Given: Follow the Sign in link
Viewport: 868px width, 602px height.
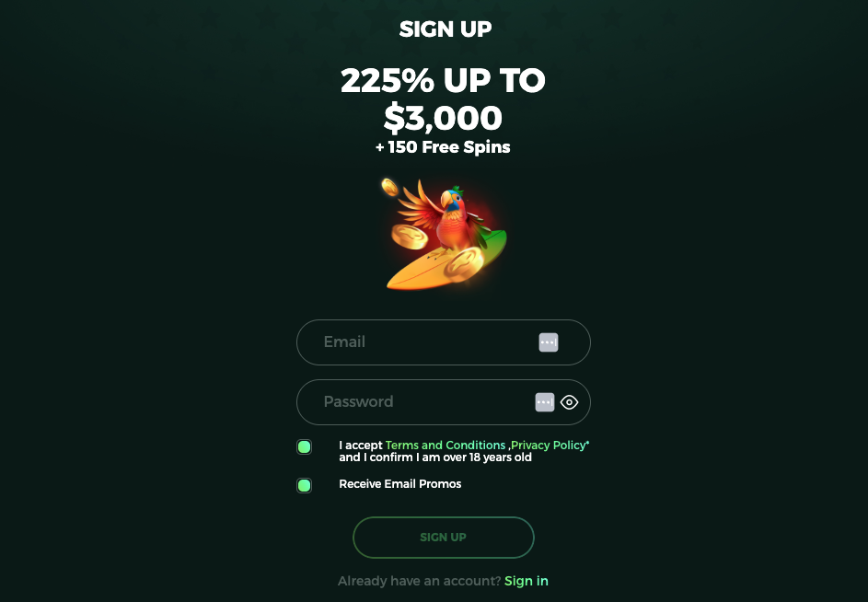Looking at the screenshot, I should point(526,581).
